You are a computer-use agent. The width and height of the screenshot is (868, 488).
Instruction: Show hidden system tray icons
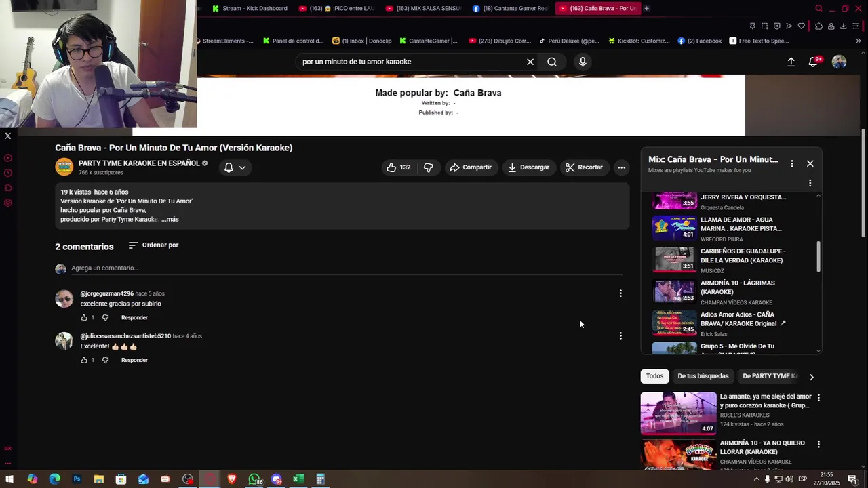click(756, 479)
